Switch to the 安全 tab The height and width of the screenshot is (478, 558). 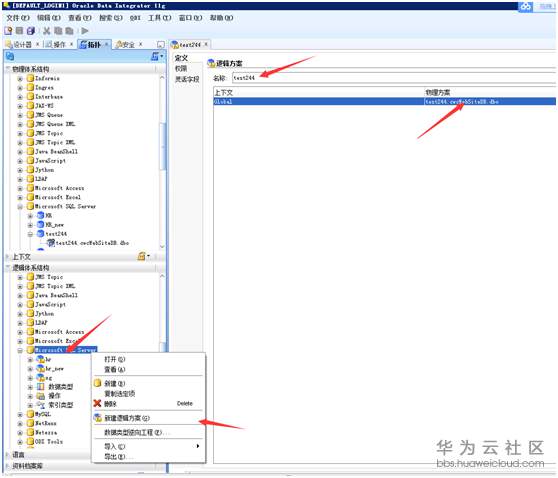[x=128, y=44]
